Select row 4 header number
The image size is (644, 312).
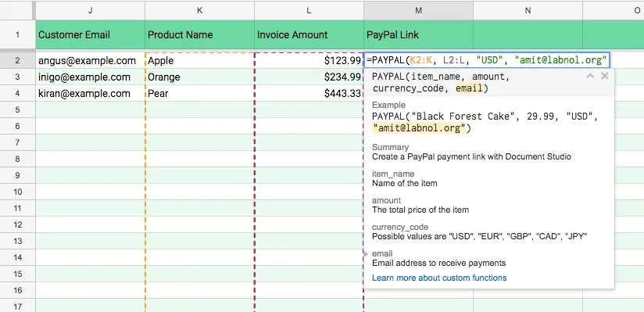click(x=17, y=93)
